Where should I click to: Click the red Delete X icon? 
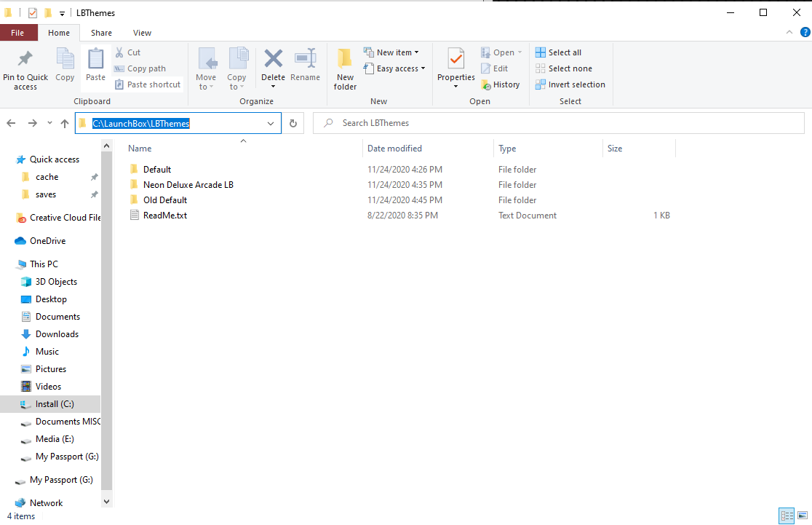click(x=273, y=58)
